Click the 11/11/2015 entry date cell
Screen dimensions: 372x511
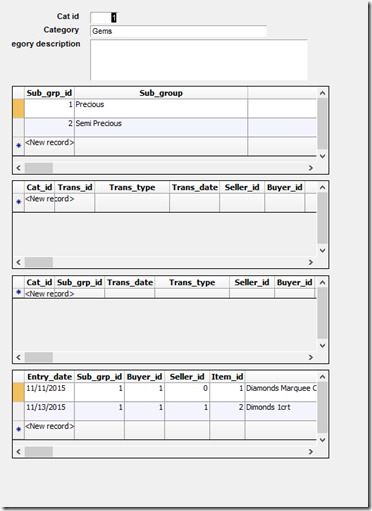coord(49,392)
